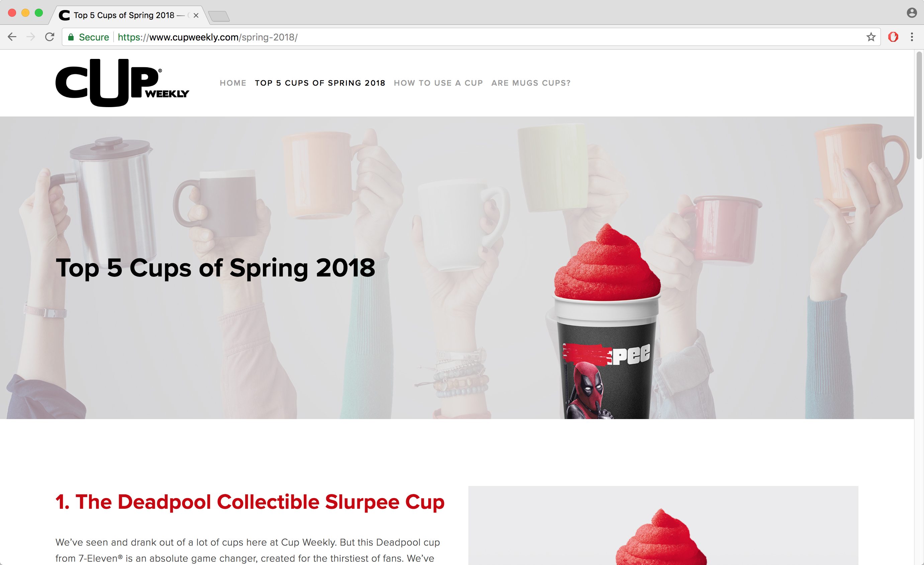Bookmark this page with the star icon
Screen dimensions: 924x565
(871, 37)
